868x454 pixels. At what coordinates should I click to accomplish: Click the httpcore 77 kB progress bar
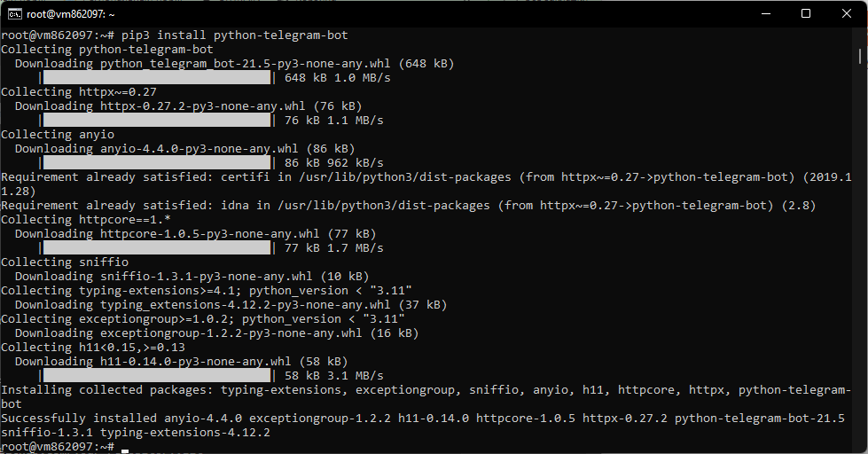(x=157, y=248)
